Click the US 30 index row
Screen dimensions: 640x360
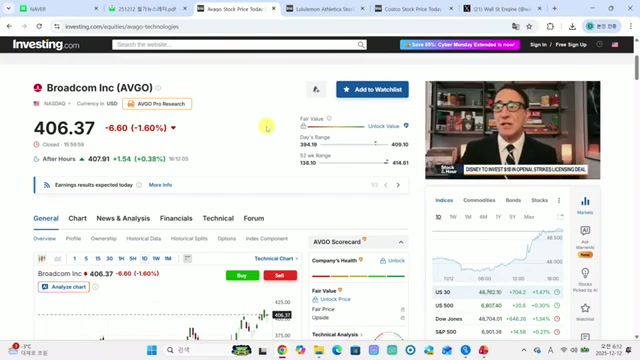coord(498,292)
